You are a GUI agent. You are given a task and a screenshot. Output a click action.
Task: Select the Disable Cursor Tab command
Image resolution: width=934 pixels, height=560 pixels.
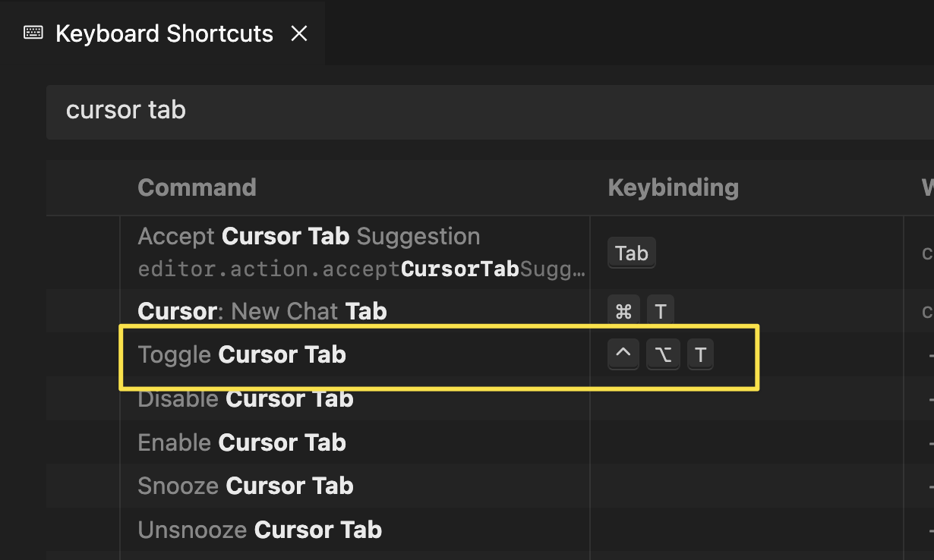coord(245,398)
